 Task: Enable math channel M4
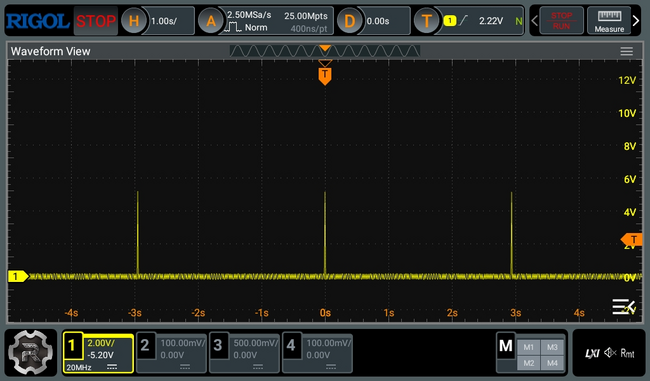point(552,363)
